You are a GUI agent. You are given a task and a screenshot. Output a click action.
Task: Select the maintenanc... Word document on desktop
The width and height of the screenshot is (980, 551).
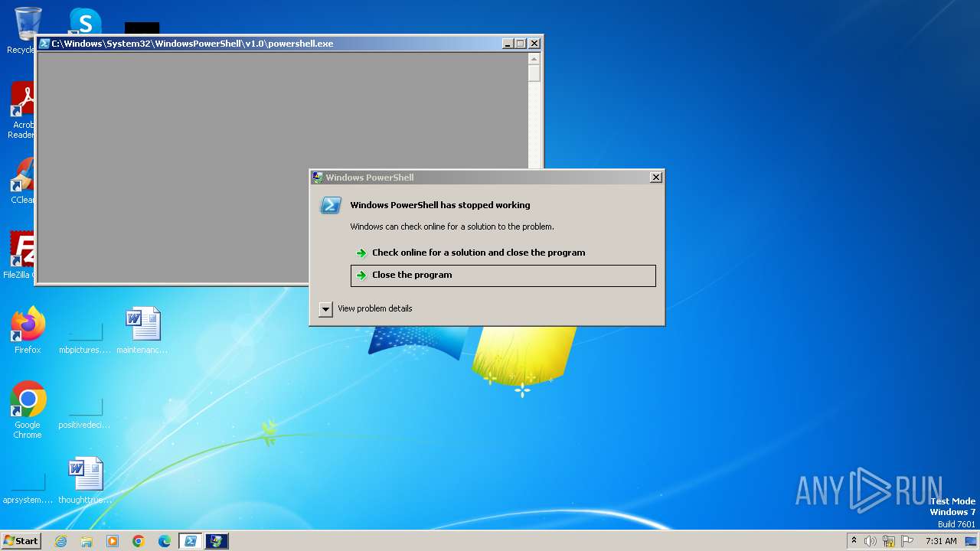tap(142, 330)
